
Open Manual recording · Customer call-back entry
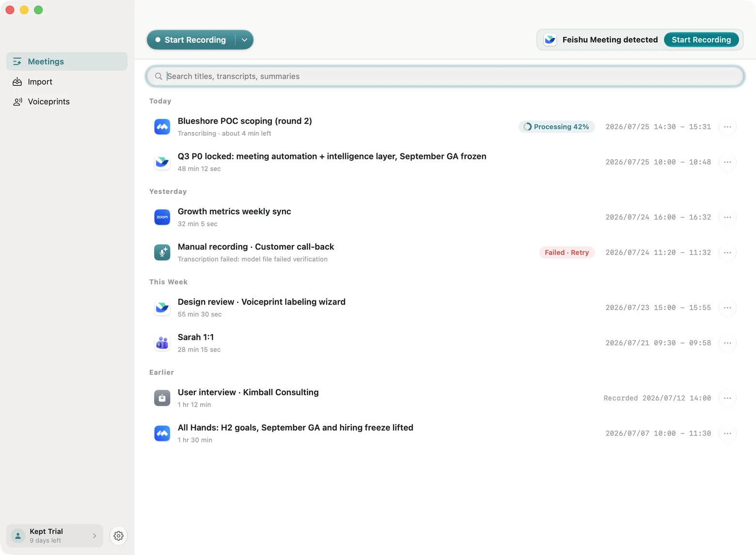[x=445, y=253]
